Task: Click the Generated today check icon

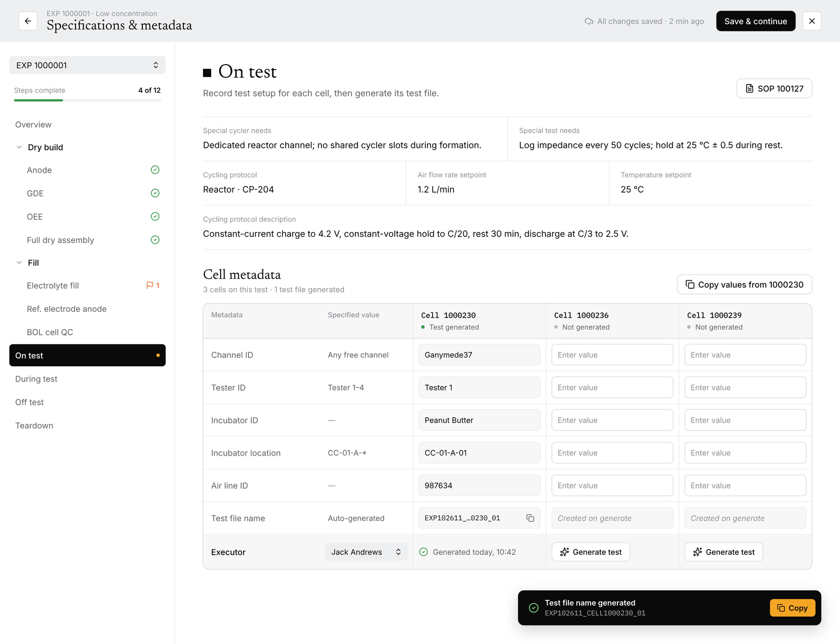Action: 424,552
